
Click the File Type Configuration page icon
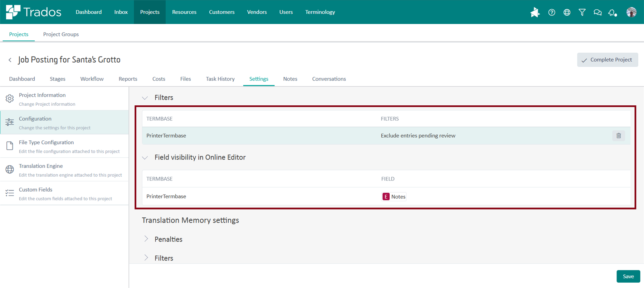click(10, 146)
